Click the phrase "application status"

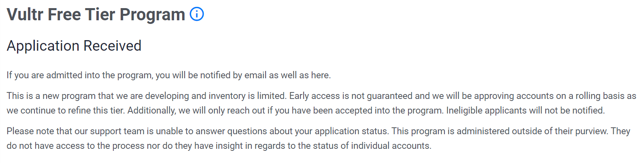(351, 131)
